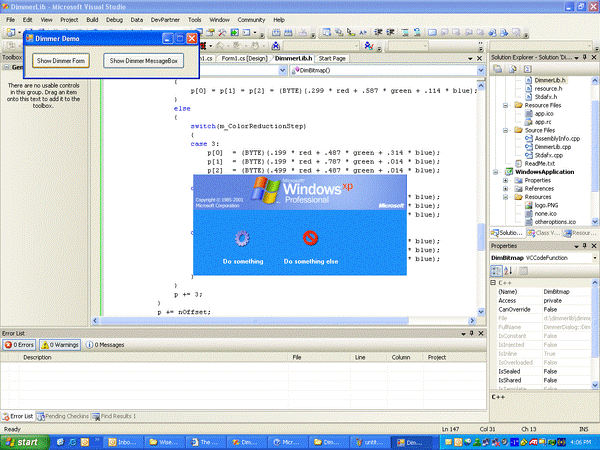Collapse the Resources folder
Viewport: 600px width, 450px height.
coord(505,197)
